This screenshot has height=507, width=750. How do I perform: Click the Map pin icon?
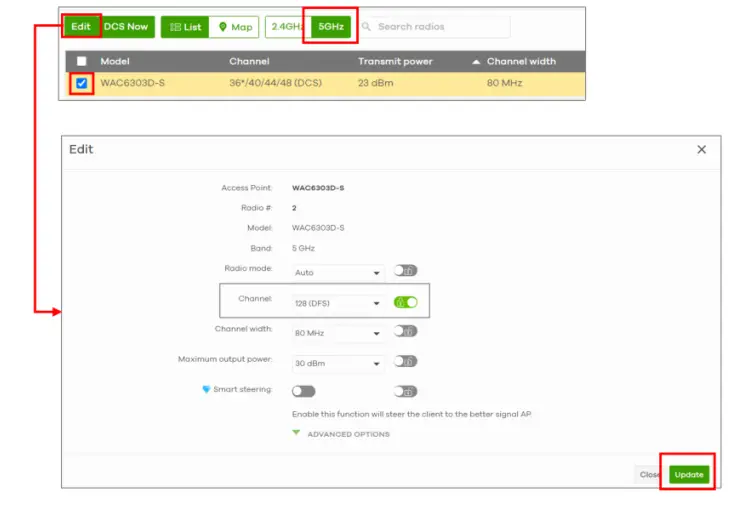(x=222, y=27)
